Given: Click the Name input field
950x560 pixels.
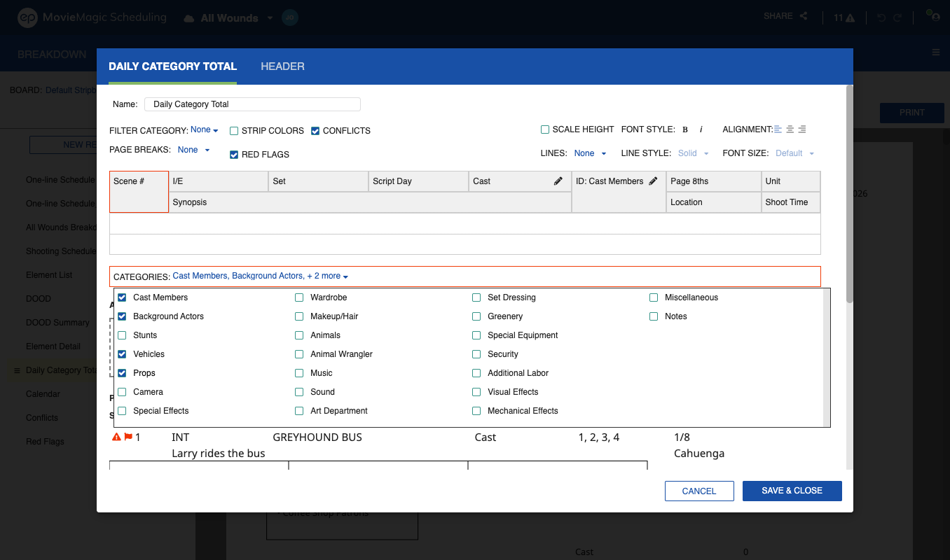Looking at the screenshot, I should (252, 104).
